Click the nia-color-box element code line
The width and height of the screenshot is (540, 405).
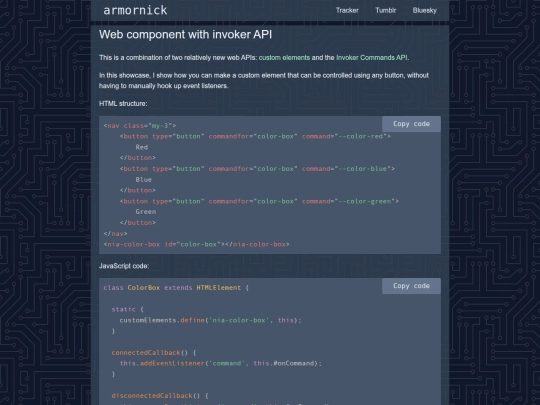196,245
